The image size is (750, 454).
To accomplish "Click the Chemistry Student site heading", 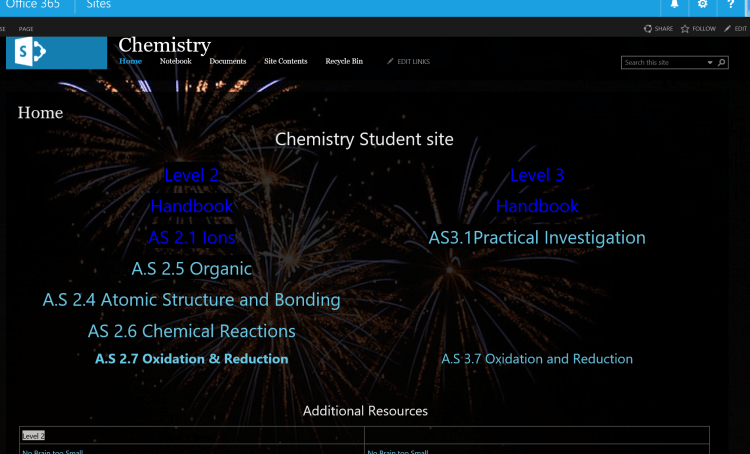I will pyautogui.click(x=364, y=139).
